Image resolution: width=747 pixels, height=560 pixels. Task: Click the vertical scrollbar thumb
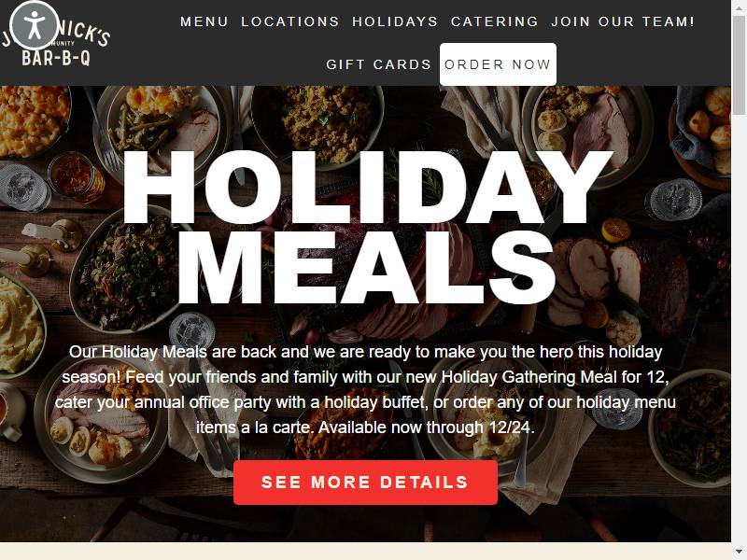click(739, 65)
